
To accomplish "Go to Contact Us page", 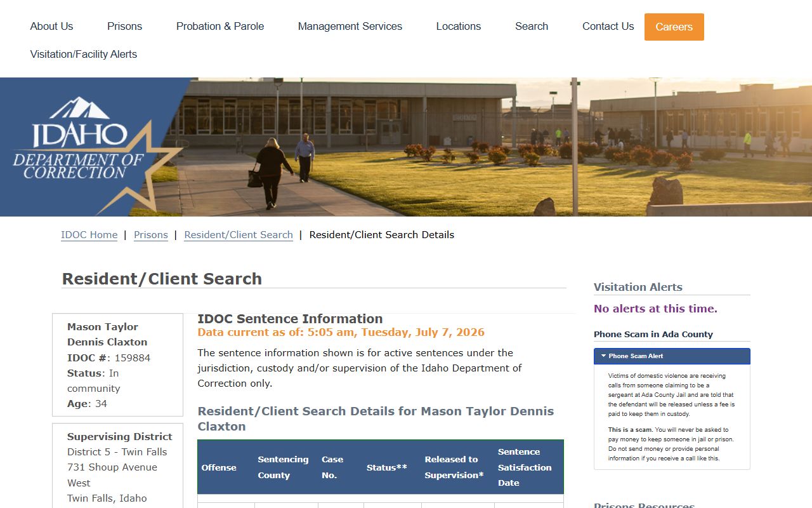I will coord(608,27).
